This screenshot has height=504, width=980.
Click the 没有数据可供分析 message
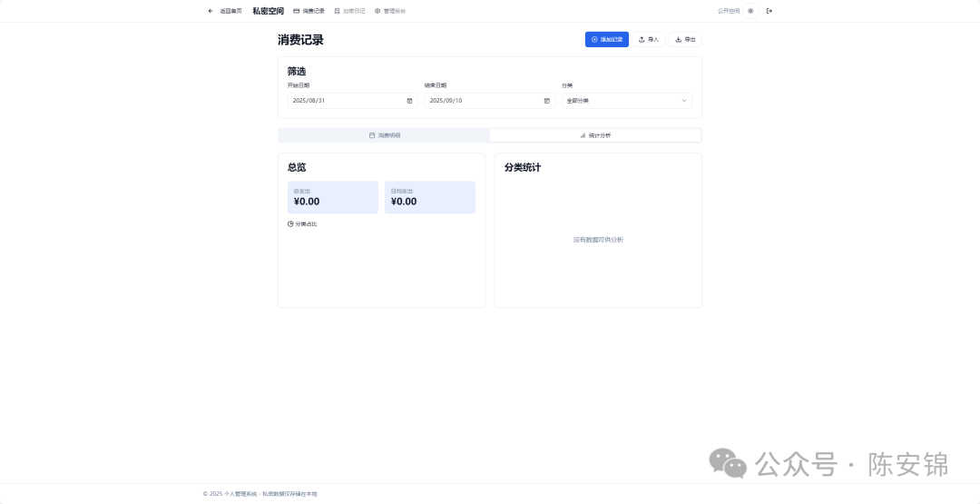click(x=598, y=240)
